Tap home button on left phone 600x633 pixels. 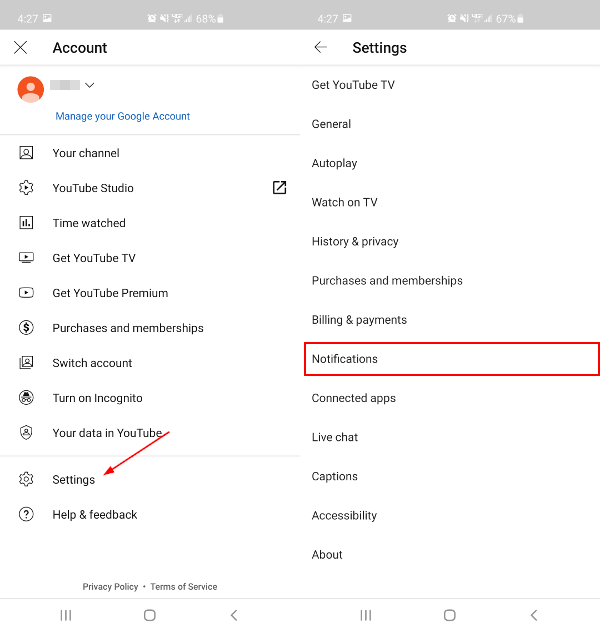click(x=150, y=615)
